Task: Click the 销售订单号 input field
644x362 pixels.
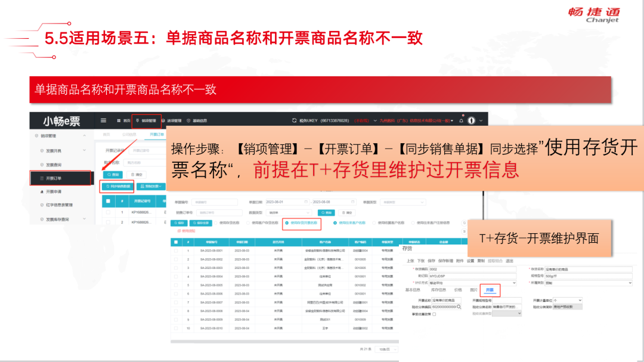Action: [x=219, y=212]
